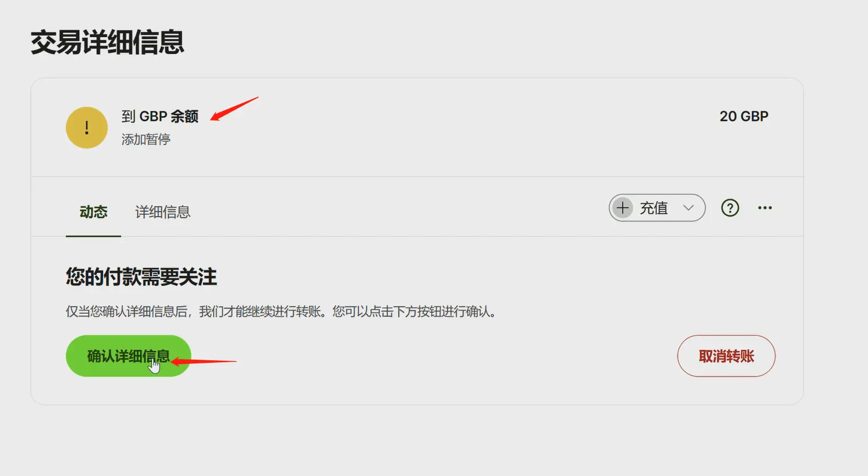Cancel the transfer via 取消转账 button

pyautogui.click(x=726, y=356)
